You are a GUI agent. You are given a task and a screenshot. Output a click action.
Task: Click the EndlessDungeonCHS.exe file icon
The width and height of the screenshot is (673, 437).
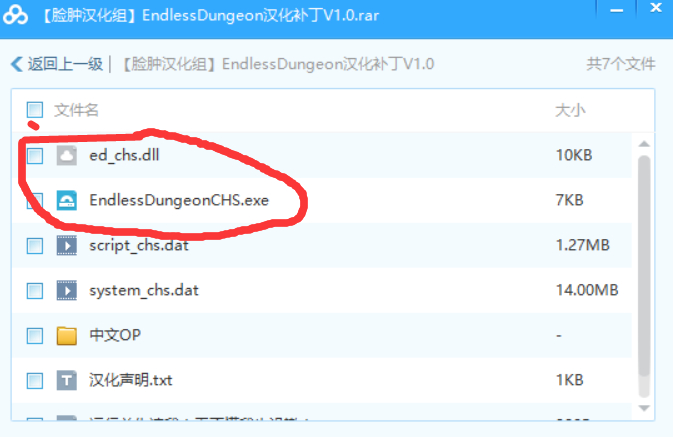click(x=67, y=200)
